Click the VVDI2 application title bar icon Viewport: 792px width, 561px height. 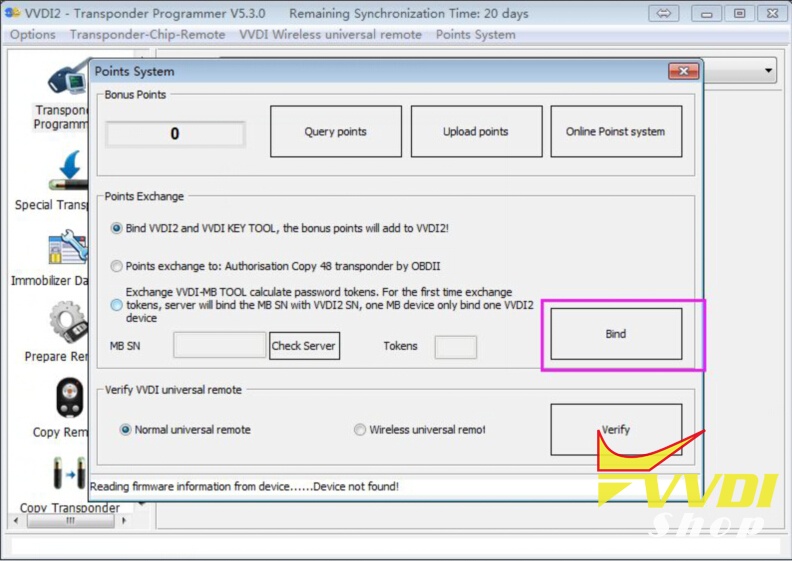pyautogui.click(x=12, y=12)
